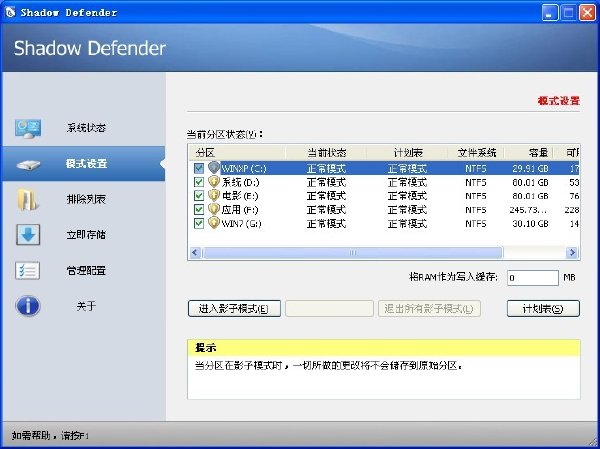Open the 系统状态 sidebar page
600x449 pixels.
(86, 128)
